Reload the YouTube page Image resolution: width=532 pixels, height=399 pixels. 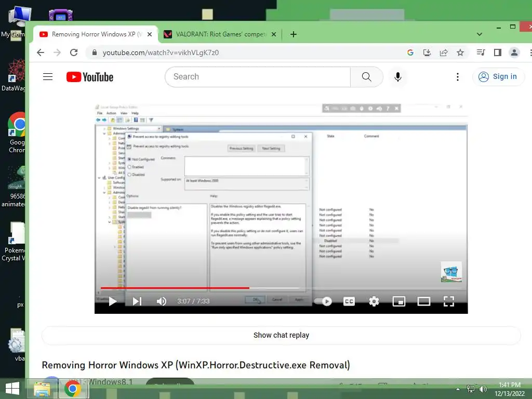74,52
